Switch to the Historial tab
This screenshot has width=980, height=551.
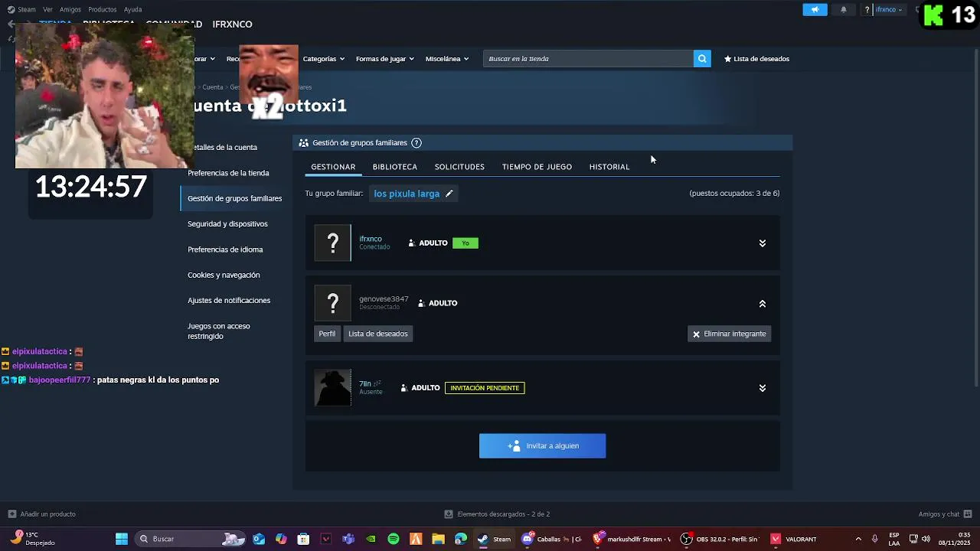[x=609, y=167]
